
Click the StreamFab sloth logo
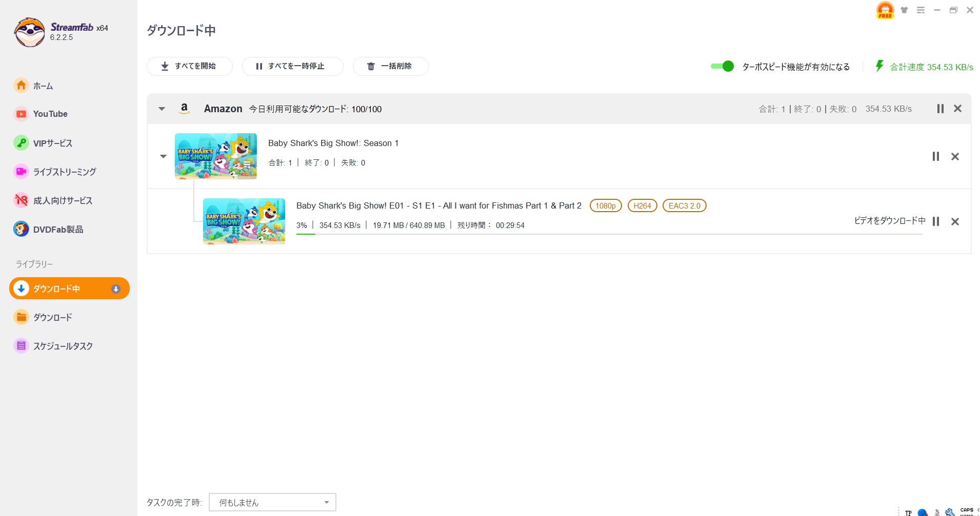29,32
